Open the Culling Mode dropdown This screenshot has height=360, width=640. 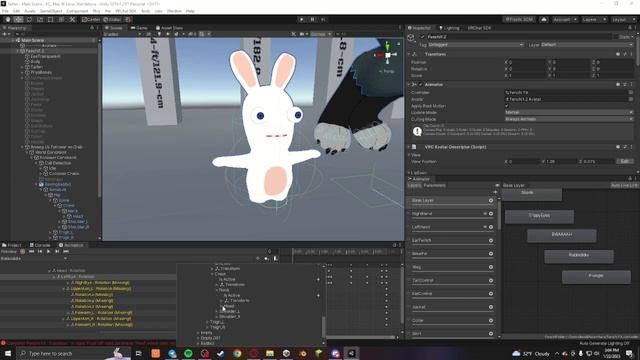(x=569, y=119)
